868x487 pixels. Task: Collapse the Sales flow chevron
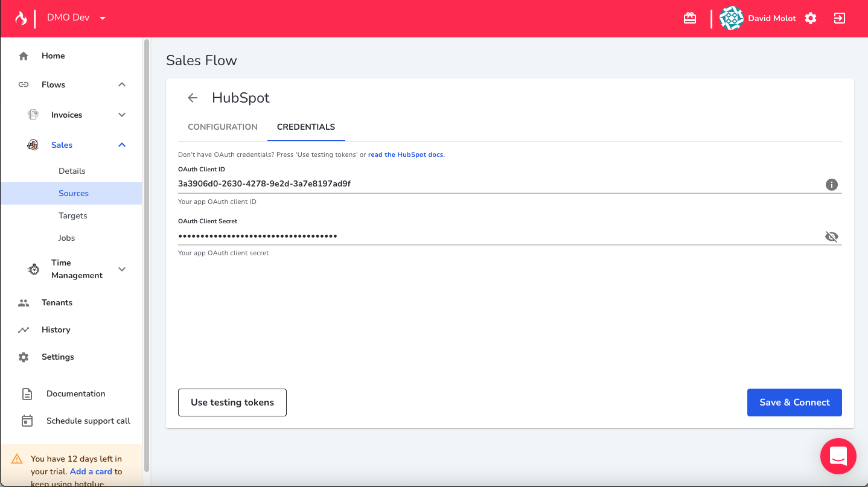click(x=122, y=145)
